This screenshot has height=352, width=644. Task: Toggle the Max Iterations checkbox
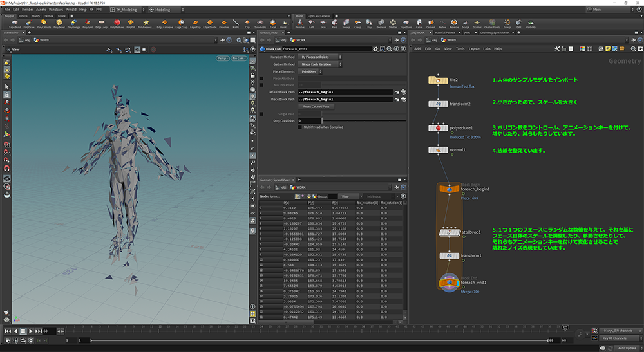(260, 85)
